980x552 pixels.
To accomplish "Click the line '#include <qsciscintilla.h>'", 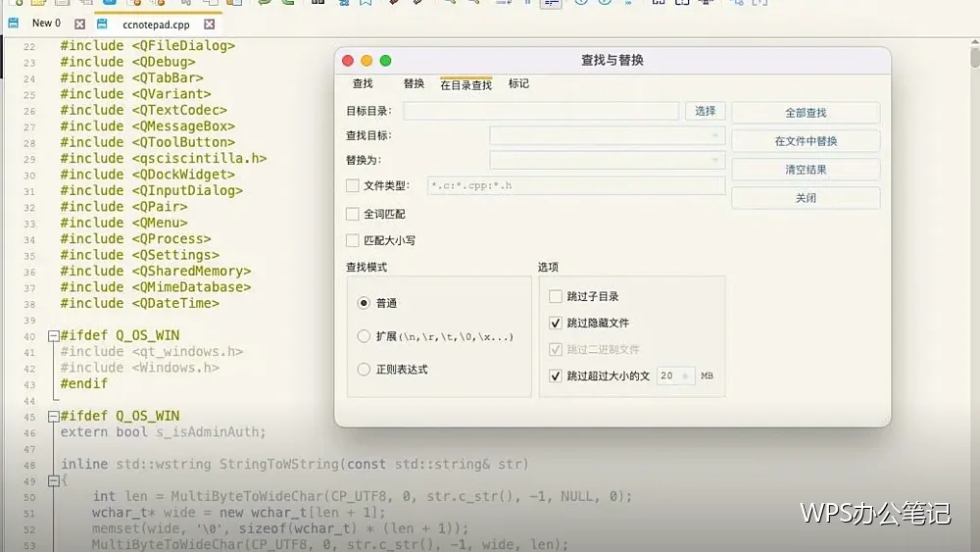I will [x=164, y=159].
